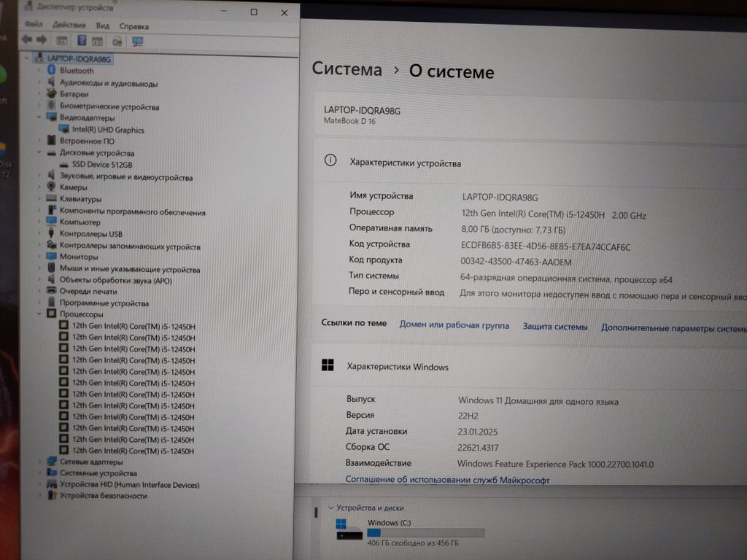Click the Характеристики Windows section header
The height and width of the screenshot is (560, 747).
pyautogui.click(x=398, y=367)
